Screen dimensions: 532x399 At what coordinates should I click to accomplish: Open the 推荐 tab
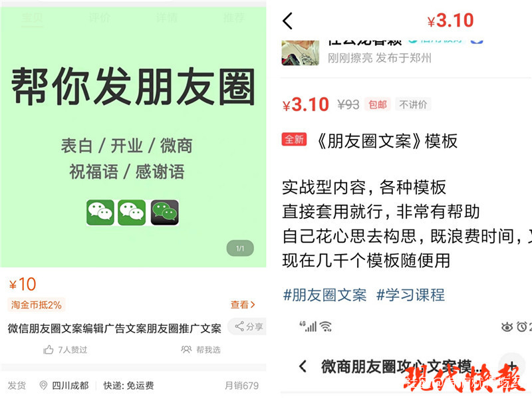(x=234, y=17)
